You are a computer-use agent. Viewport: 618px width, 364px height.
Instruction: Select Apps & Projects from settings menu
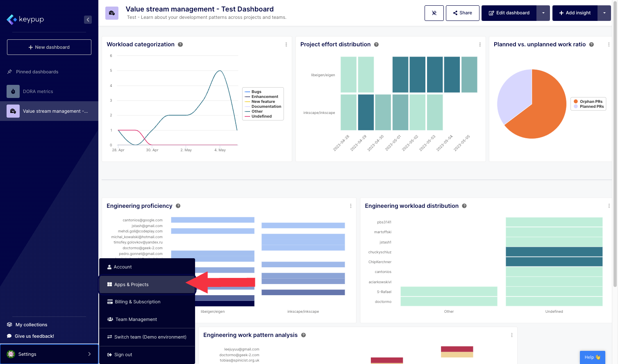tap(131, 284)
